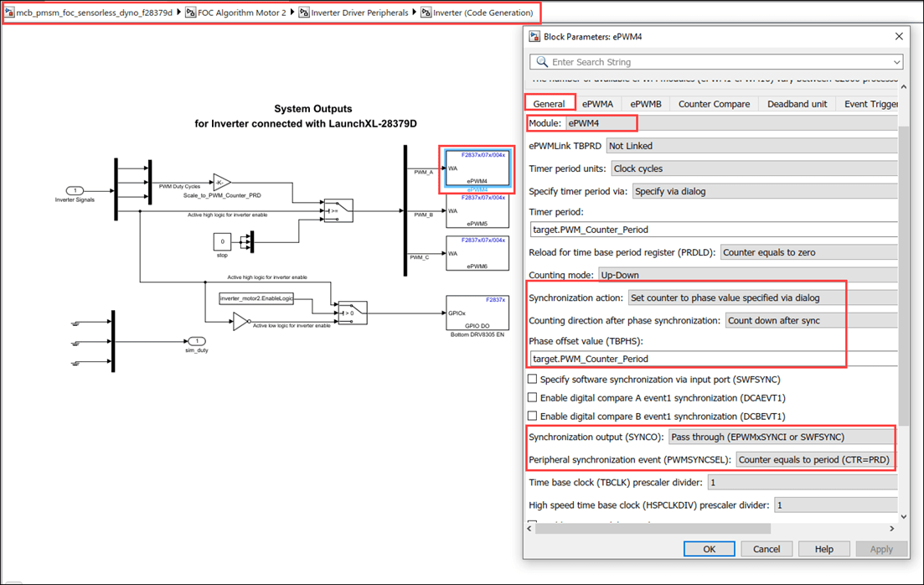Select the >= switch block
The image size is (924, 585).
(338, 210)
